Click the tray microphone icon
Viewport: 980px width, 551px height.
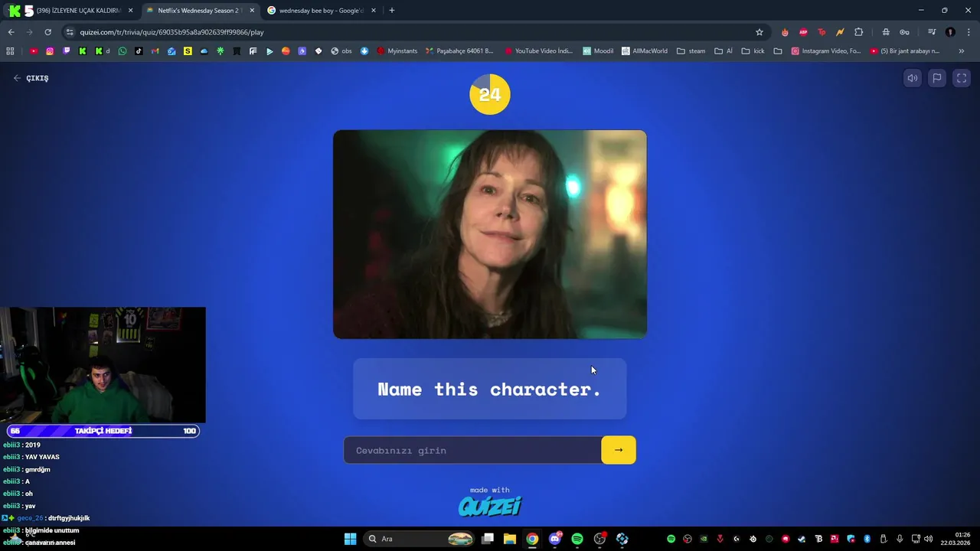pos(900,539)
